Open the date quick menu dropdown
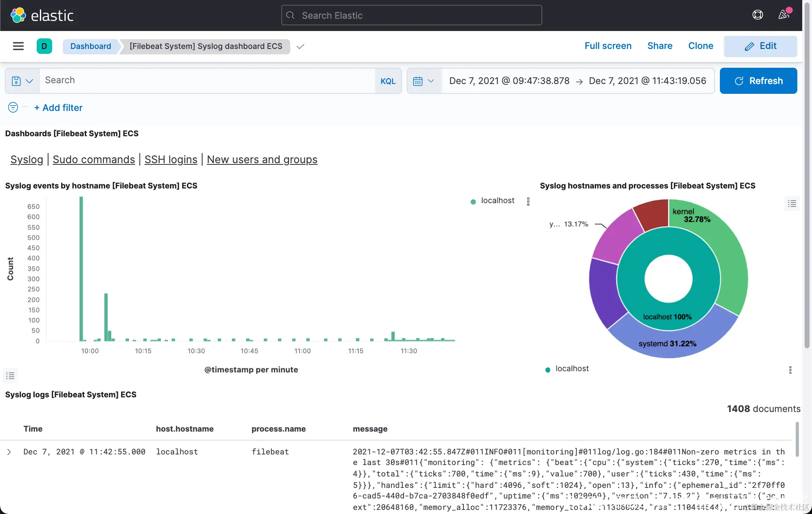 coord(424,81)
